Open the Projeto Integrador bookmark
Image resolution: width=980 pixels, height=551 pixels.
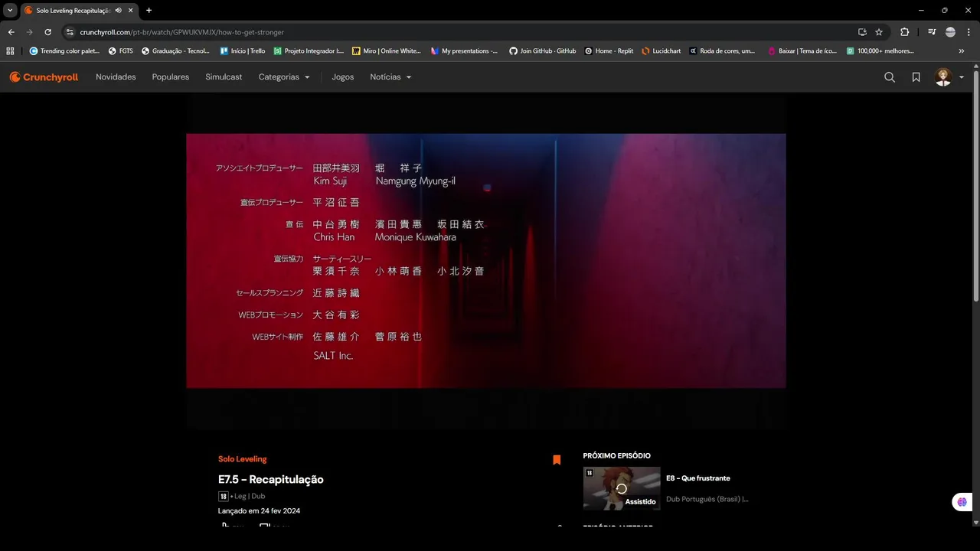(309, 51)
